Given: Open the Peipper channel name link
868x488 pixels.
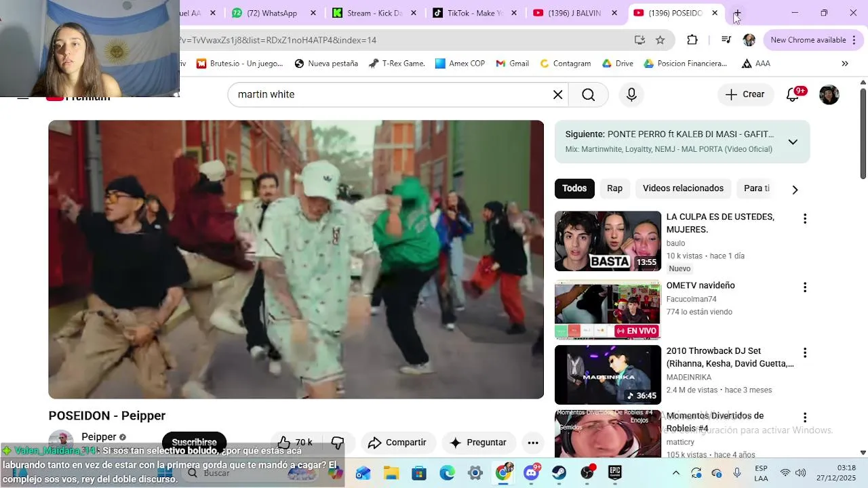Looking at the screenshot, I should pyautogui.click(x=99, y=437).
